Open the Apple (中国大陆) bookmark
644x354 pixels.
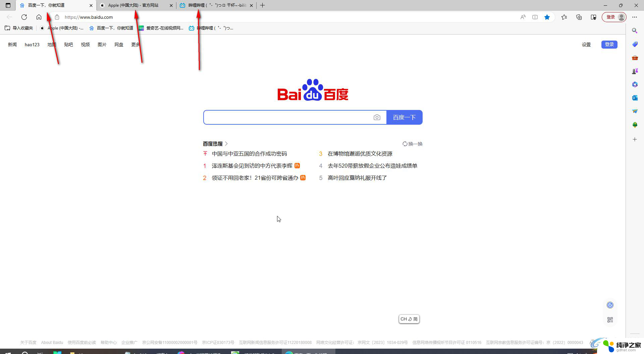coord(62,28)
